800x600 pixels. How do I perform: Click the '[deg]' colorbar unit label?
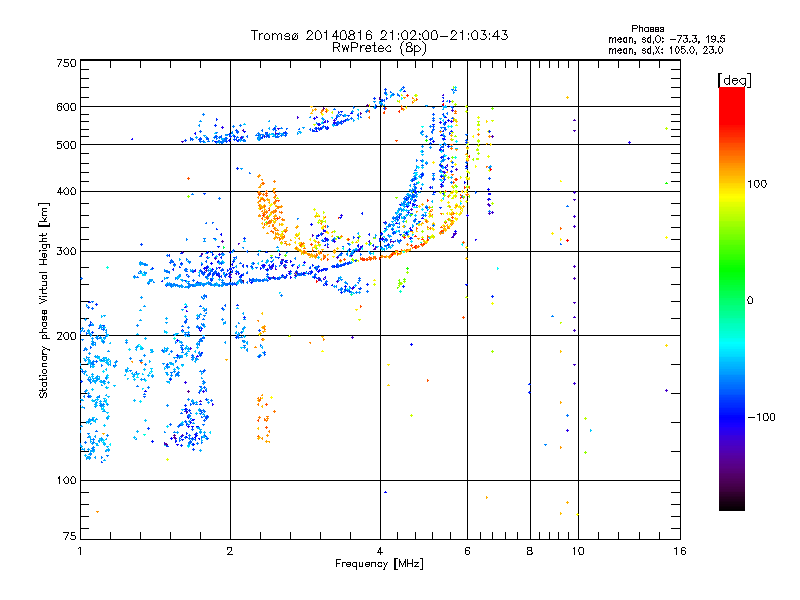(x=734, y=80)
